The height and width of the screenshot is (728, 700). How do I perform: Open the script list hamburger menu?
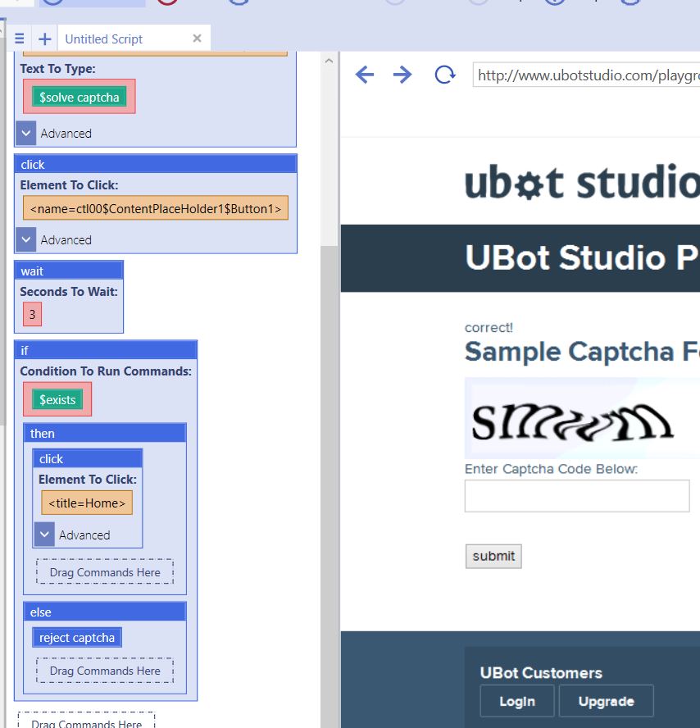click(x=19, y=39)
